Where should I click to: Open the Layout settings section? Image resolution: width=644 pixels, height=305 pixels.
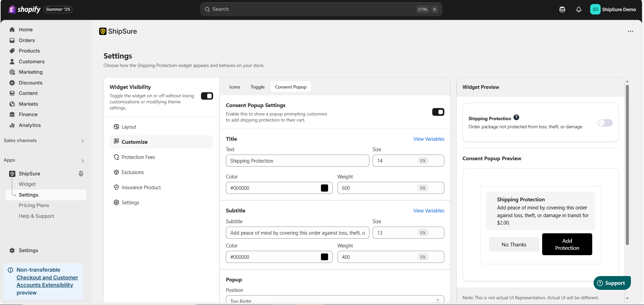[161, 127]
